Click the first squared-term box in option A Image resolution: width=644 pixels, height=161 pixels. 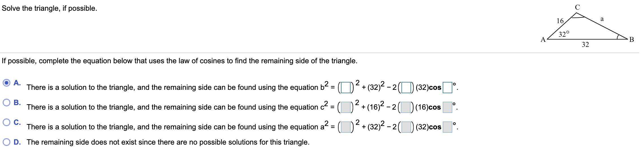pyautogui.click(x=345, y=87)
